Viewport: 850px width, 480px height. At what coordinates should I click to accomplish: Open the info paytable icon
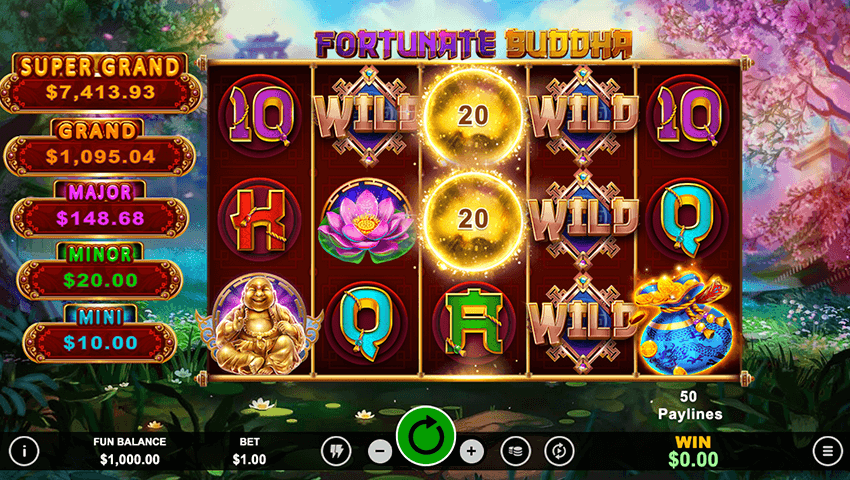pyautogui.click(x=24, y=450)
